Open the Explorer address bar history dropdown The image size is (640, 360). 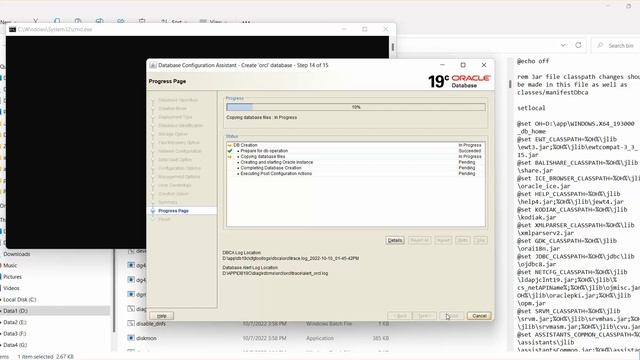563,45
